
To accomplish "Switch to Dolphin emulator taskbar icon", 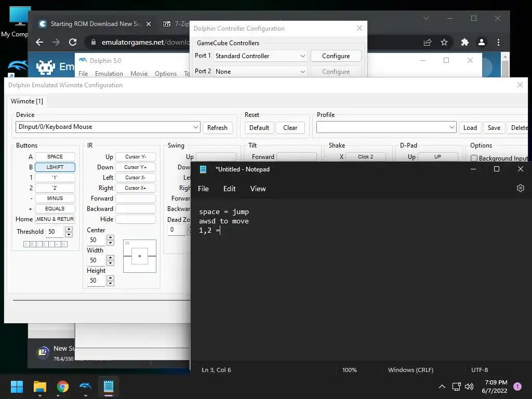I will point(85,387).
